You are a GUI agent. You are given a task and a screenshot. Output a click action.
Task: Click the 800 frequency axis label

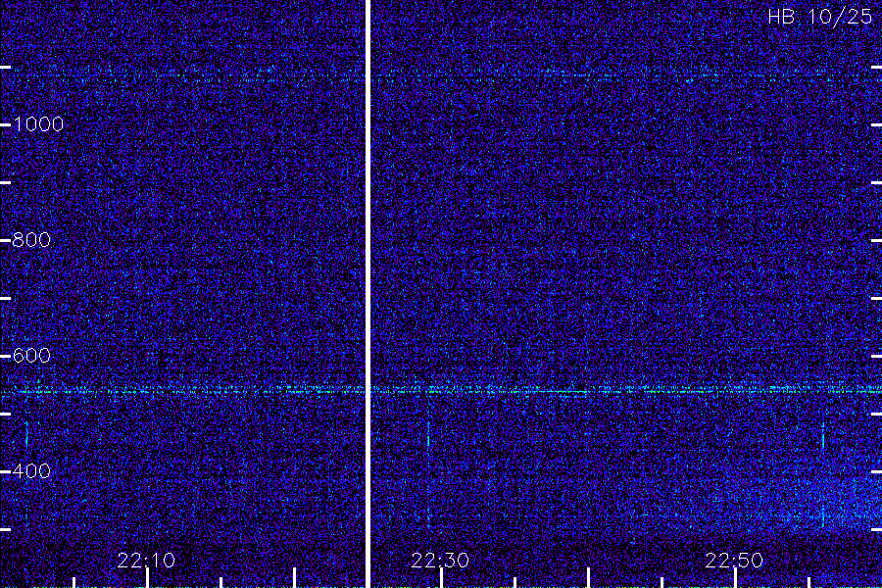tap(31, 240)
